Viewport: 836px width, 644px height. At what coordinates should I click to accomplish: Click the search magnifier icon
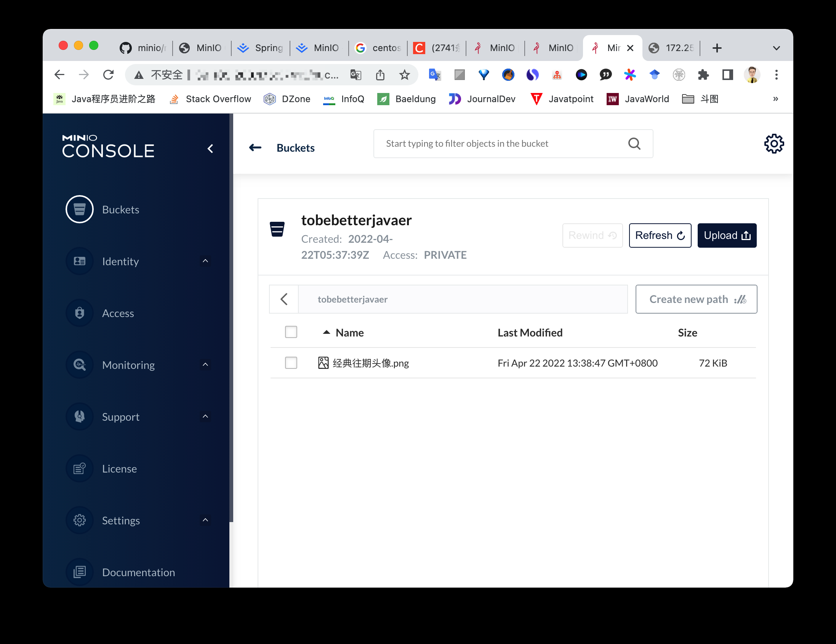click(634, 144)
